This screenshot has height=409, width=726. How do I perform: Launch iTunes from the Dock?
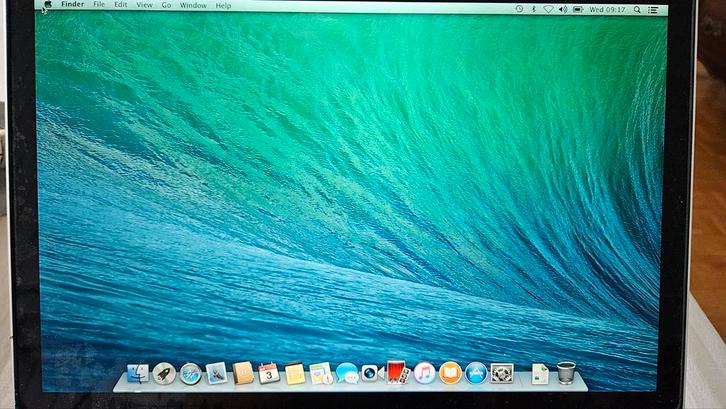coord(424,374)
